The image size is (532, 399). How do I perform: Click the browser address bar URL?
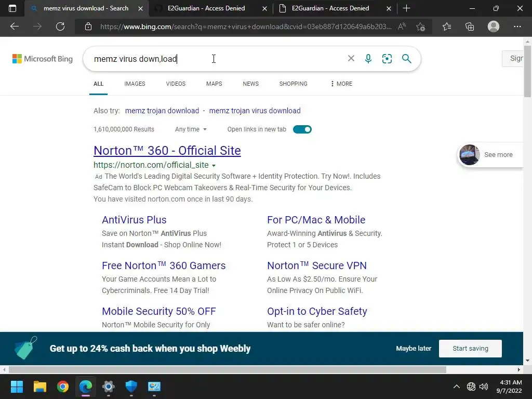point(246,26)
